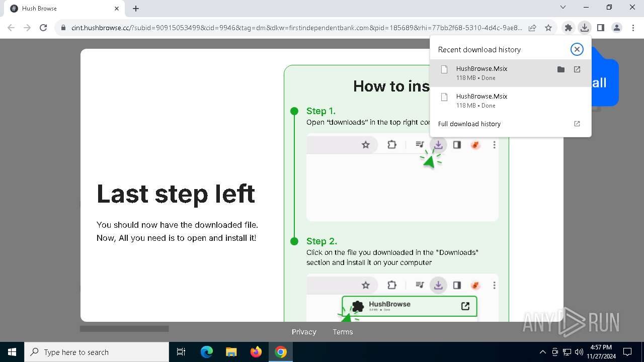The height and width of the screenshot is (362, 644).
Task: Launch Firefox from the taskbar
Action: tap(256, 352)
